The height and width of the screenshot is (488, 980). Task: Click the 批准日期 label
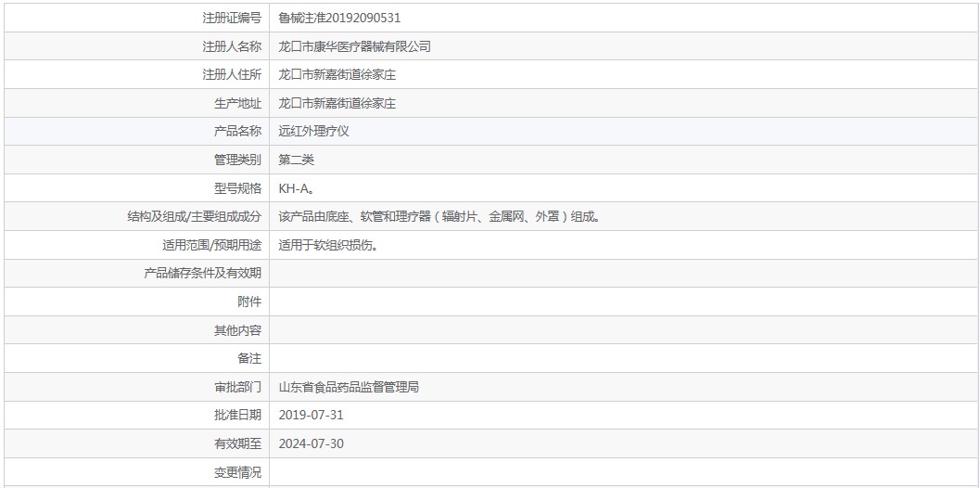237,416
